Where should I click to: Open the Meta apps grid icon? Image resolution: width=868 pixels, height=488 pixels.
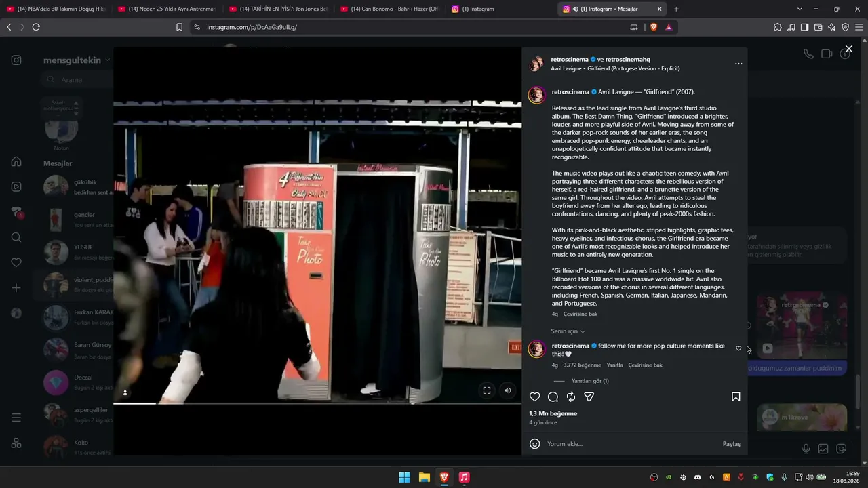coord(16,443)
